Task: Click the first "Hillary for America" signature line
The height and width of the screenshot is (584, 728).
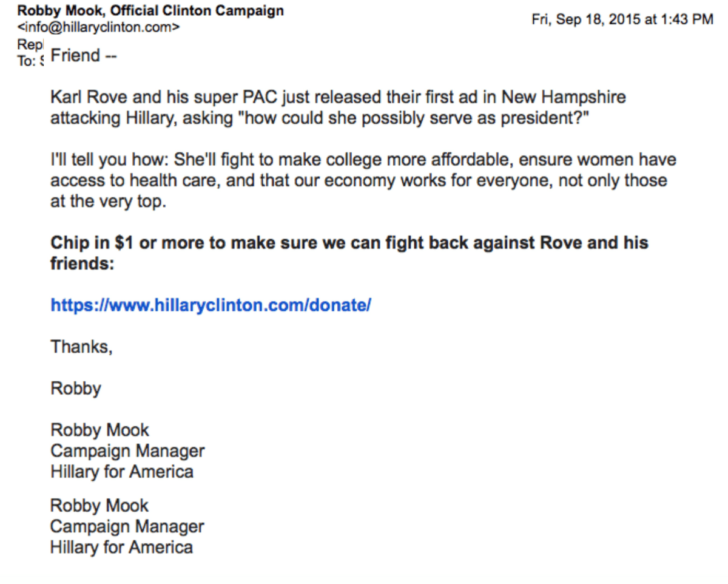Action: pos(122,472)
